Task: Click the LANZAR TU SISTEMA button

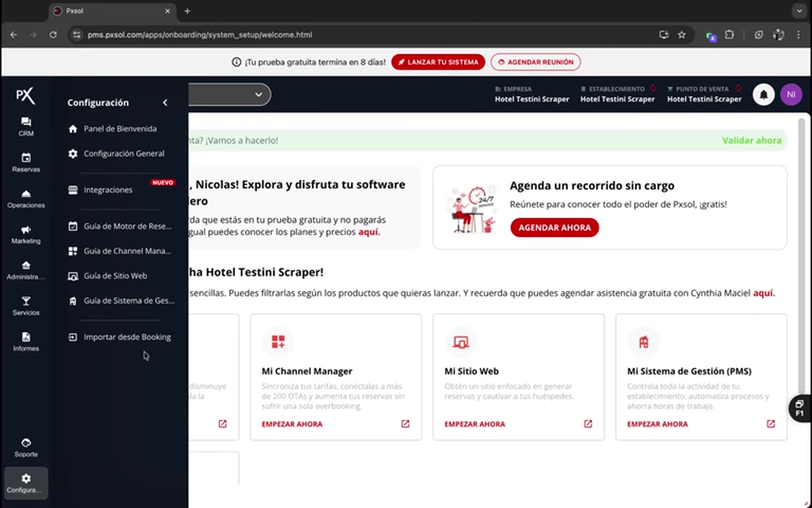Action: (438, 62)
